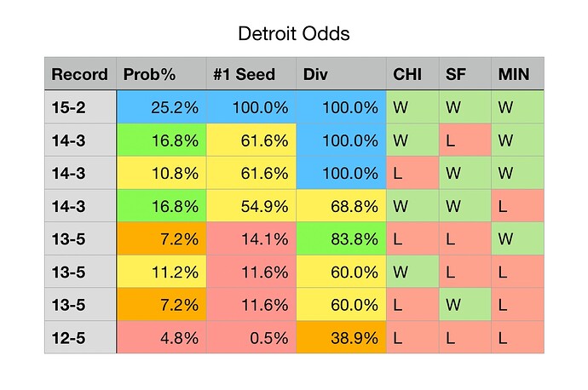Screen dimensions: 588x390
Task: Click the SF column header
Action: [465, 74]
